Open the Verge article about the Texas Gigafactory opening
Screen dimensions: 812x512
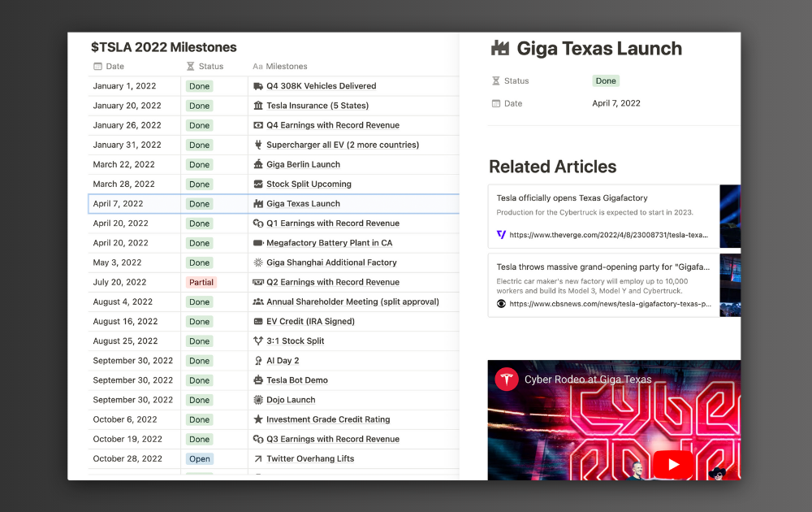coord(604,216)
